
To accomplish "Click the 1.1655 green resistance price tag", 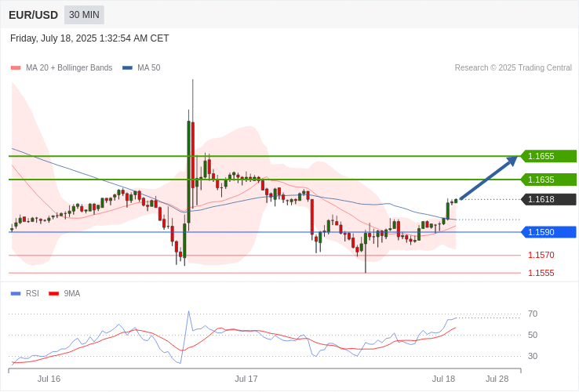I will tap(548, 156).
